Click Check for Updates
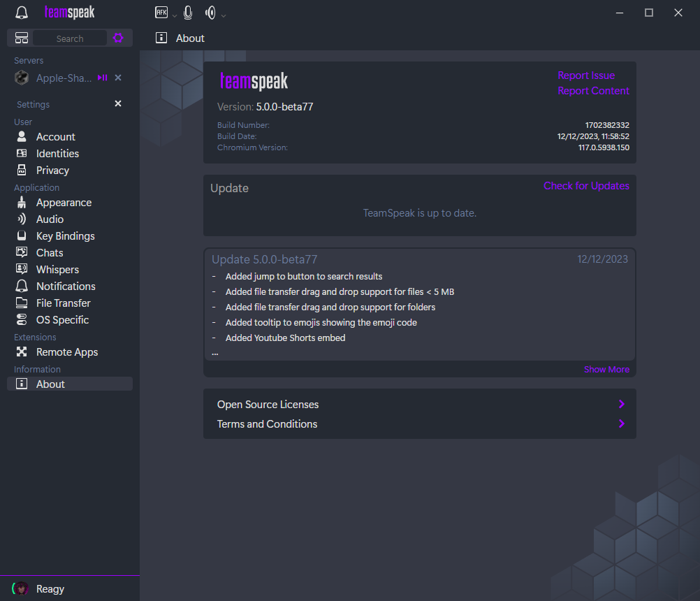 [586, 186]
